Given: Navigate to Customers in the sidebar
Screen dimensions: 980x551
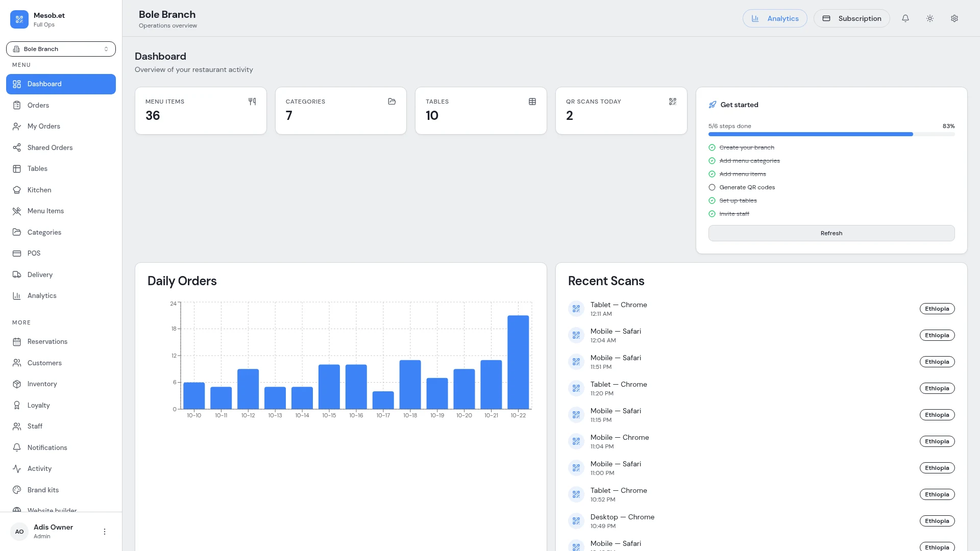Looking at the screenshot, I should (x=61, y=363).
